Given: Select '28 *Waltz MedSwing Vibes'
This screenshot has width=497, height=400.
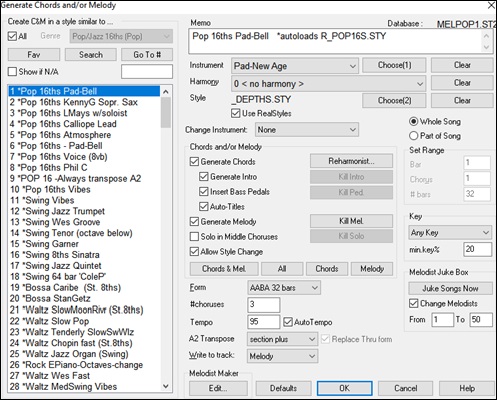Looking at the screenshot, I should 84,387.
